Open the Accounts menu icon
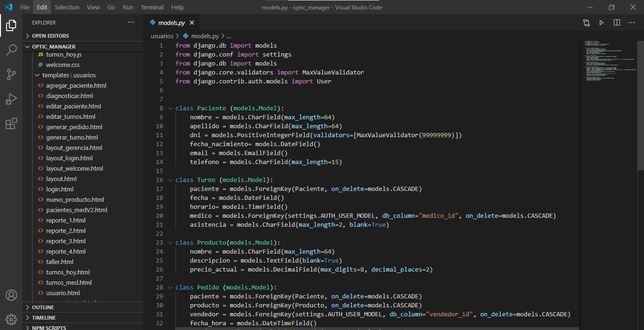 click(x=11, y=295)
